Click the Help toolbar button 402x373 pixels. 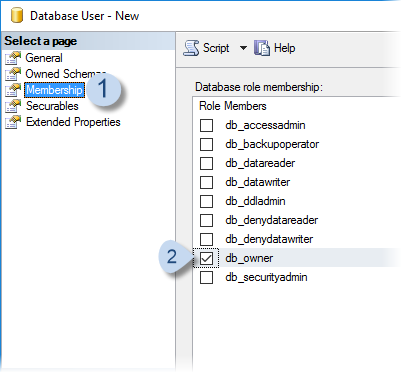point(275,48)
